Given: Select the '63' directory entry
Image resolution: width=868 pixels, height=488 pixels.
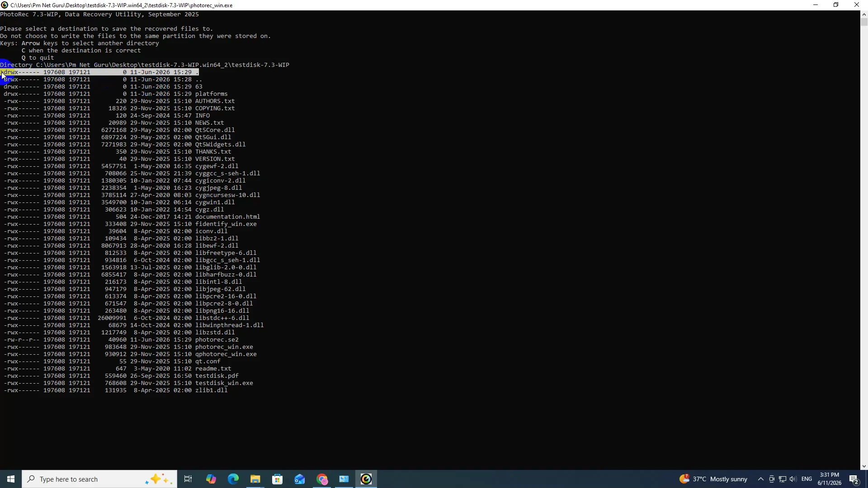Looking at the screenshot, I should [103, 87].
